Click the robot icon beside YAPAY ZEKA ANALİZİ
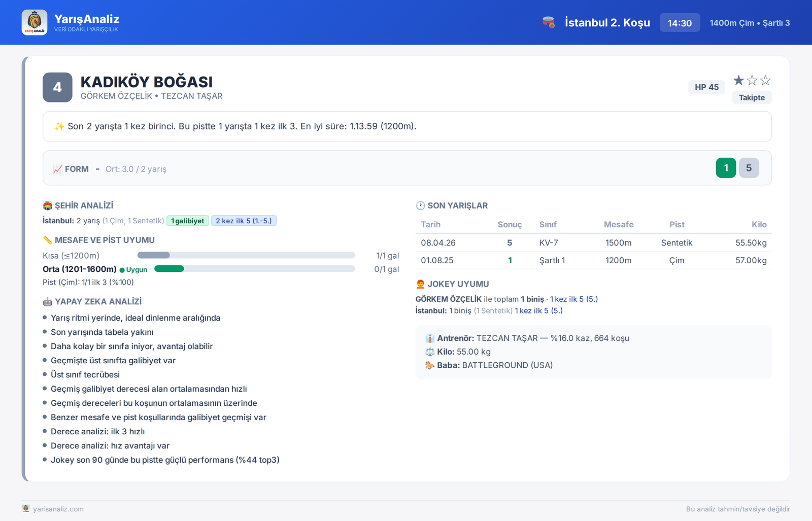The height and width of the screenshot is (521, 812). (48, 302)
